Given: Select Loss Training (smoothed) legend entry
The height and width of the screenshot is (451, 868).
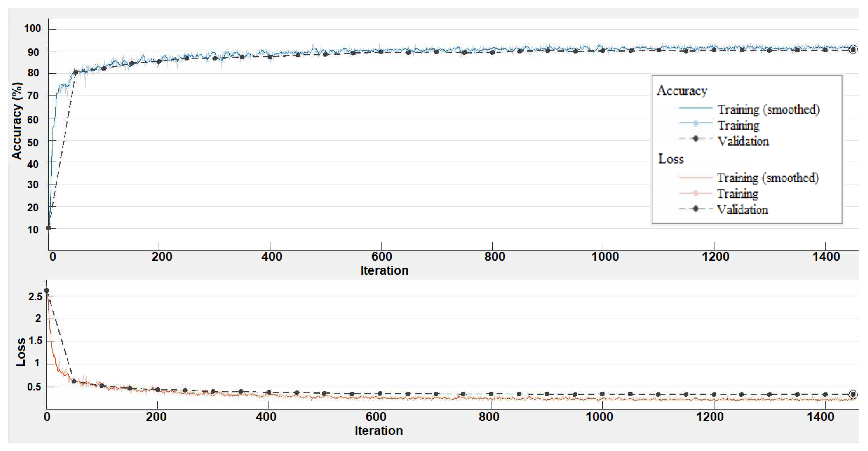Looking at the screenshot, I should pos(768,178).
